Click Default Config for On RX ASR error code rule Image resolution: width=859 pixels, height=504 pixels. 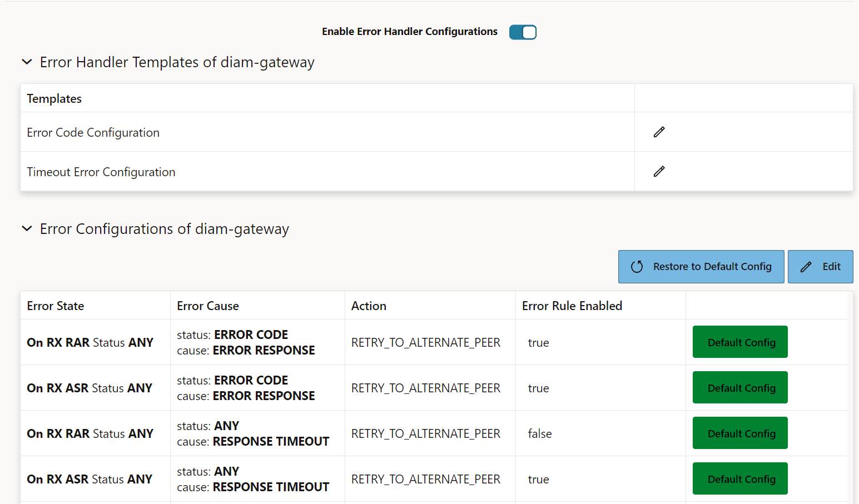click(740, 387)
